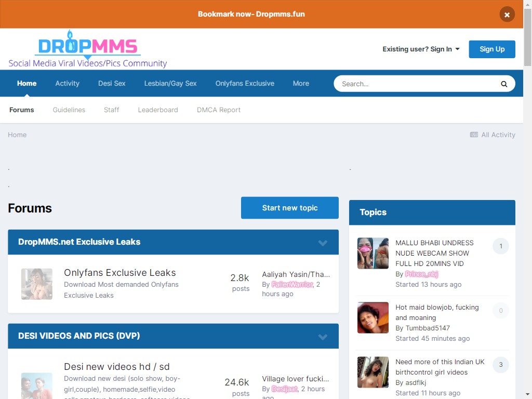Collapse the DropMMS.net Exclusive Leaks section

coord(323,242)
